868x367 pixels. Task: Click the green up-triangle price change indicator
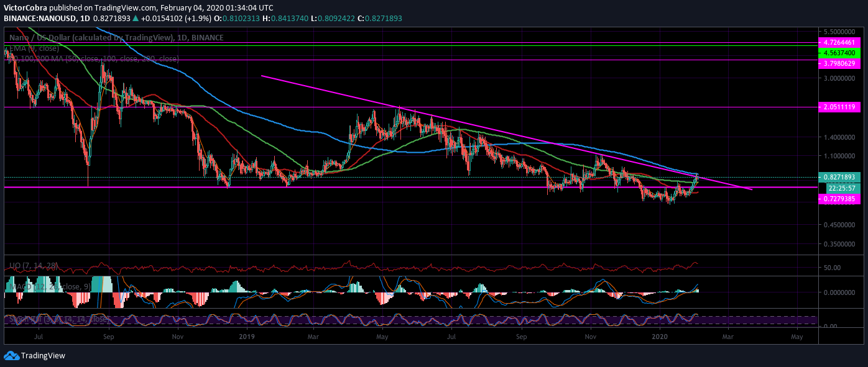pyautogui.click(x=136, y=19)
